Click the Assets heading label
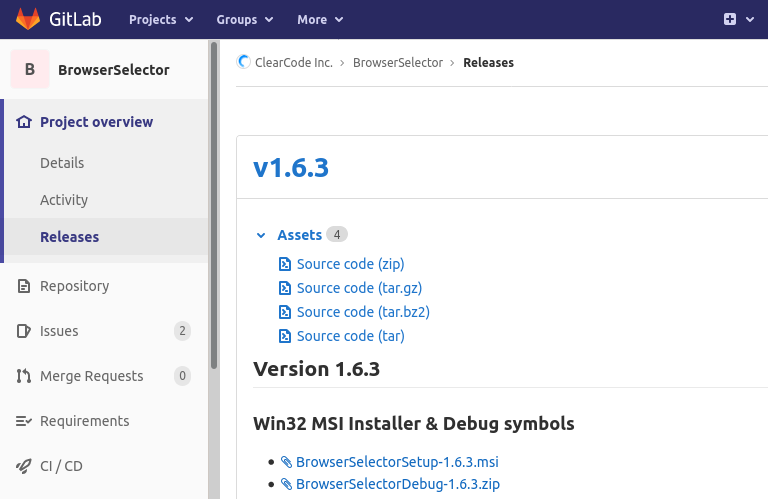 point(299,235)
